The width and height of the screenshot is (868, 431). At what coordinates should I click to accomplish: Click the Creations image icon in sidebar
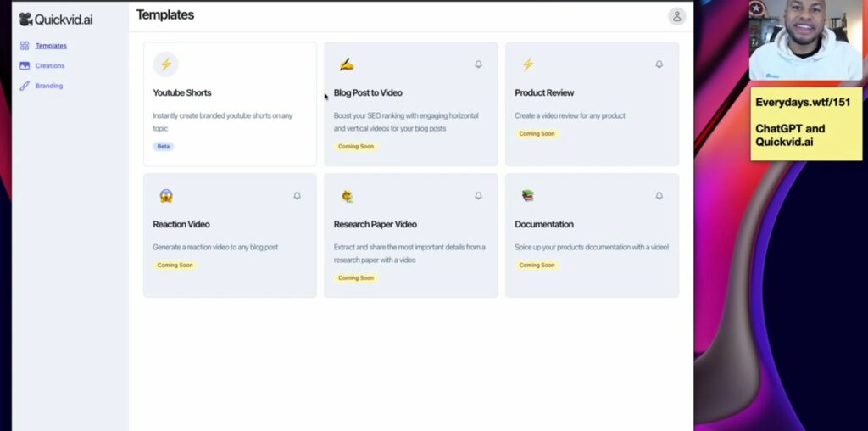click(25, 65)
